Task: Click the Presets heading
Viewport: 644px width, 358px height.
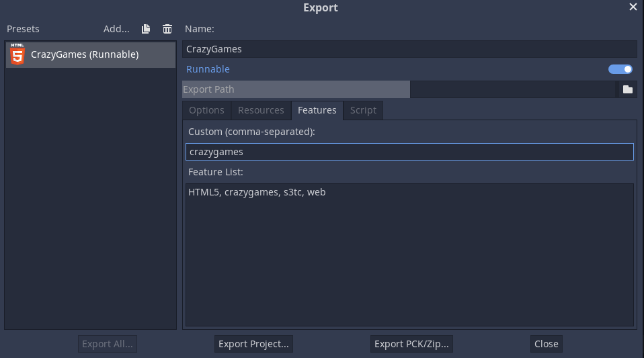Action: pyautogui.click(x=23, y=29)
